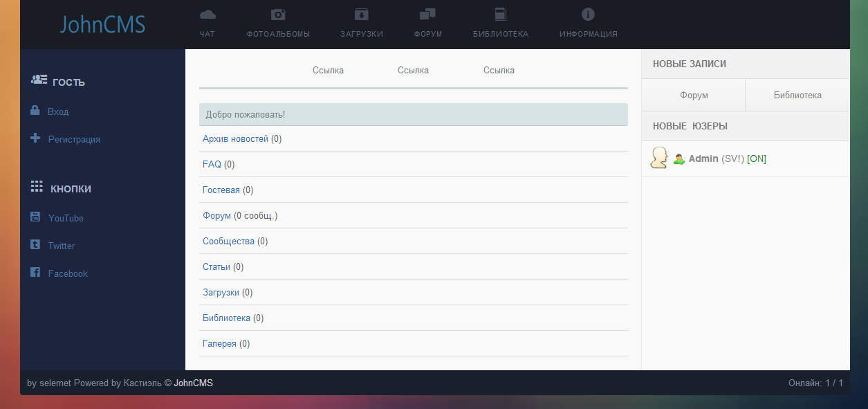This screenshot has width=868, height=409.
Task: Open the Статьи section
Action: pyautogui.click(x=216, y=266)
